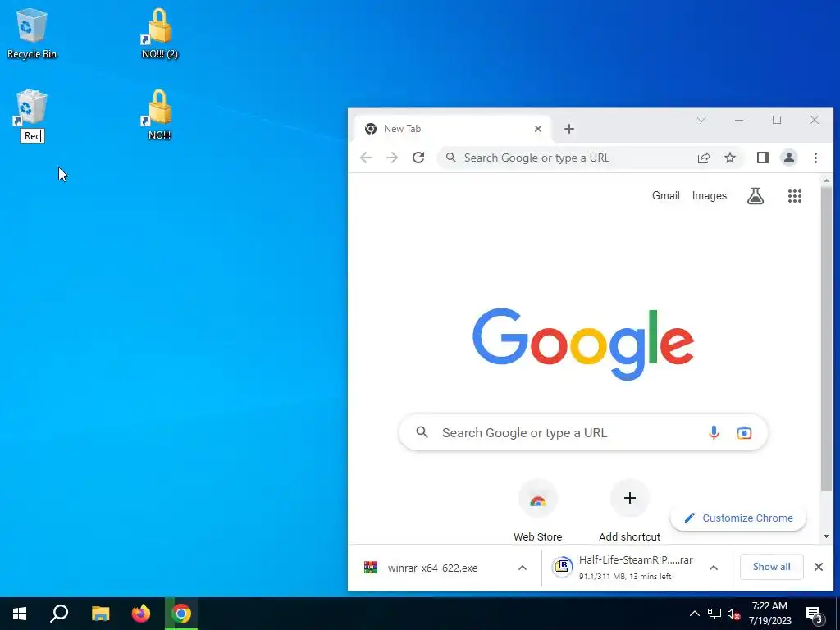
Task: Open Gmail link
Action: [x=665, y=195]
